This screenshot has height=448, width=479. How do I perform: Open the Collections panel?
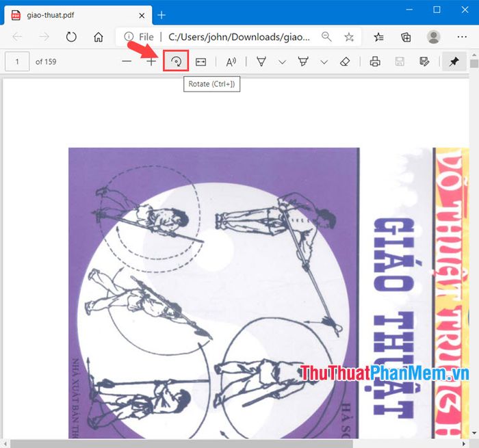[x=406, y=37]
